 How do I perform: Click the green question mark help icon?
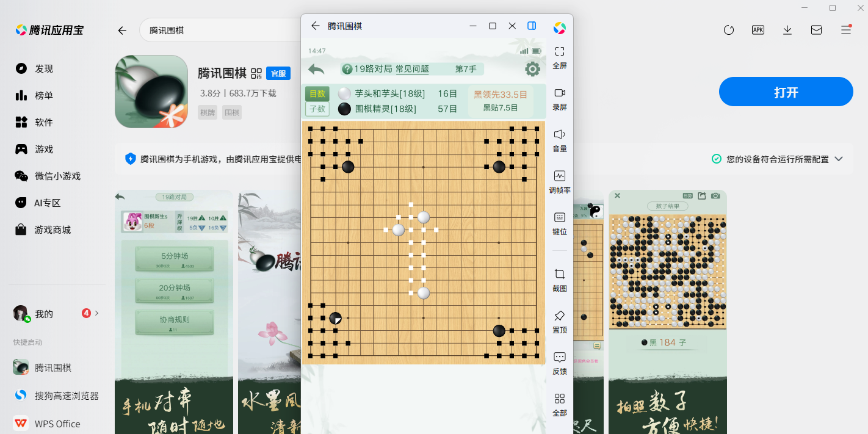347,69
